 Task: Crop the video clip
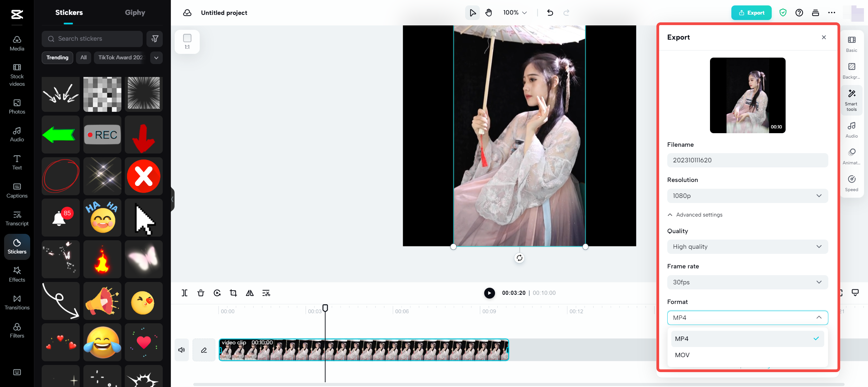[233, 293]
